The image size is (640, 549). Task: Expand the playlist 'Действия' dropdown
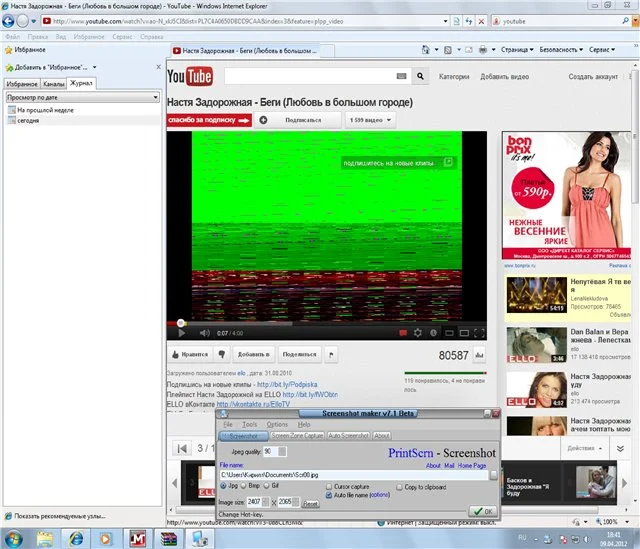click(585, 448)
